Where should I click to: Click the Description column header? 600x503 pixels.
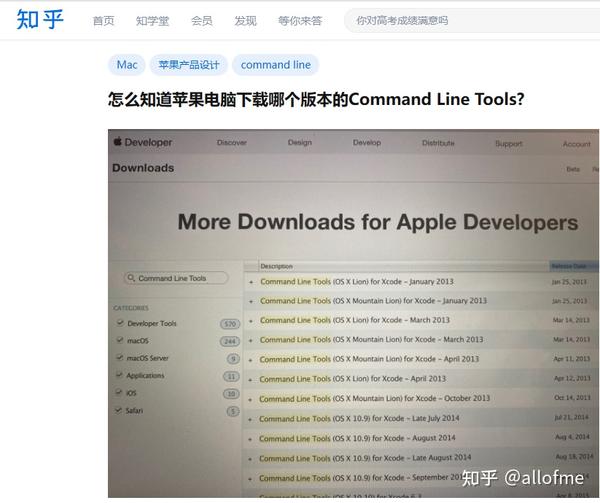point(276,266)
